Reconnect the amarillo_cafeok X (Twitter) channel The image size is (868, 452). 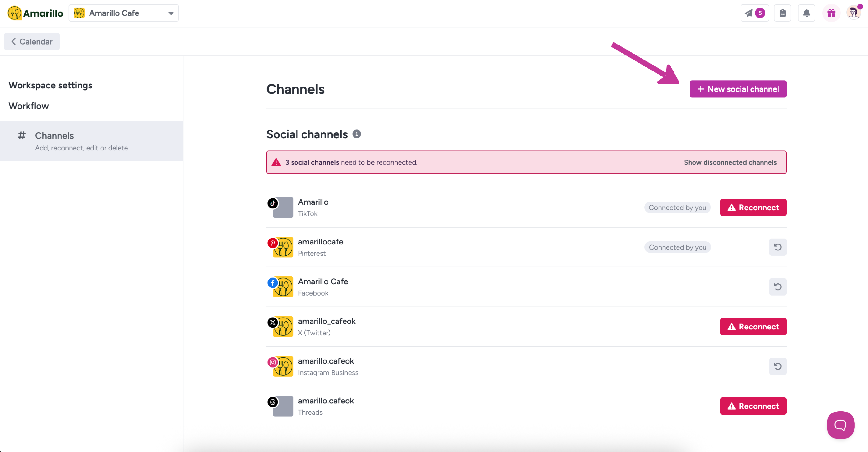[753, 327]
